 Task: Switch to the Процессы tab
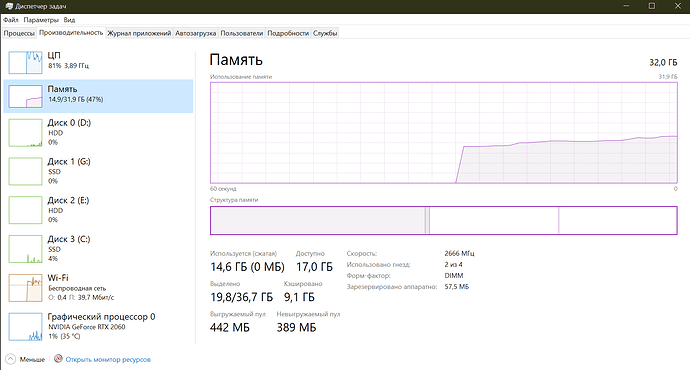(19, 33)
